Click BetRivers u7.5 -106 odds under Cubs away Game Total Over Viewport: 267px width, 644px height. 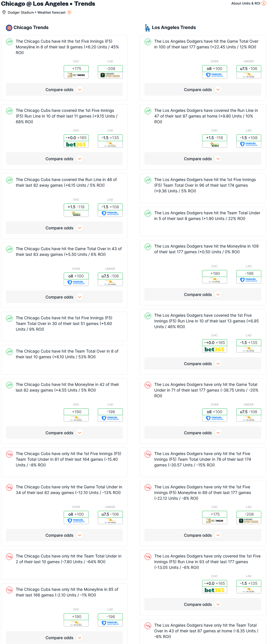pyautogui.click(x=110, y=279)
